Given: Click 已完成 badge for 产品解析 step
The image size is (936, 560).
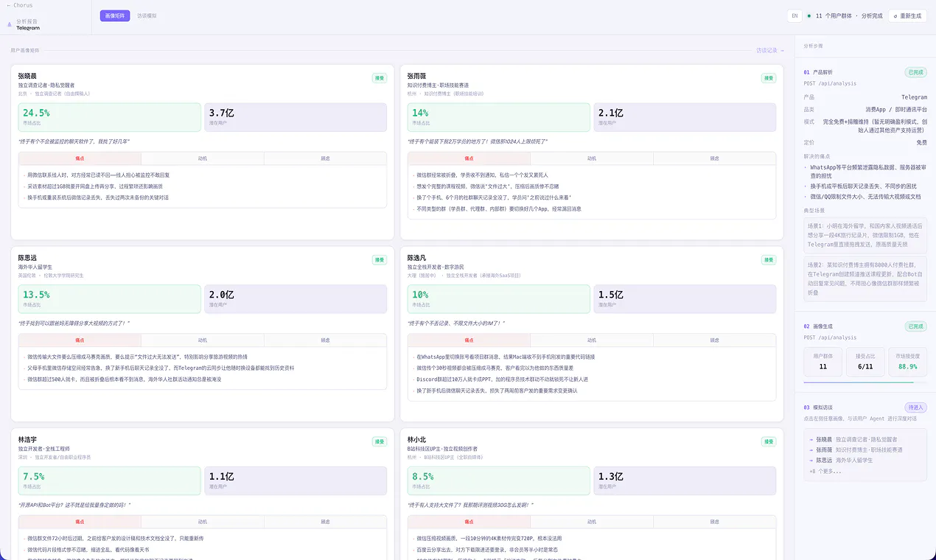Looking at the screenshot, I should [916, 72].
